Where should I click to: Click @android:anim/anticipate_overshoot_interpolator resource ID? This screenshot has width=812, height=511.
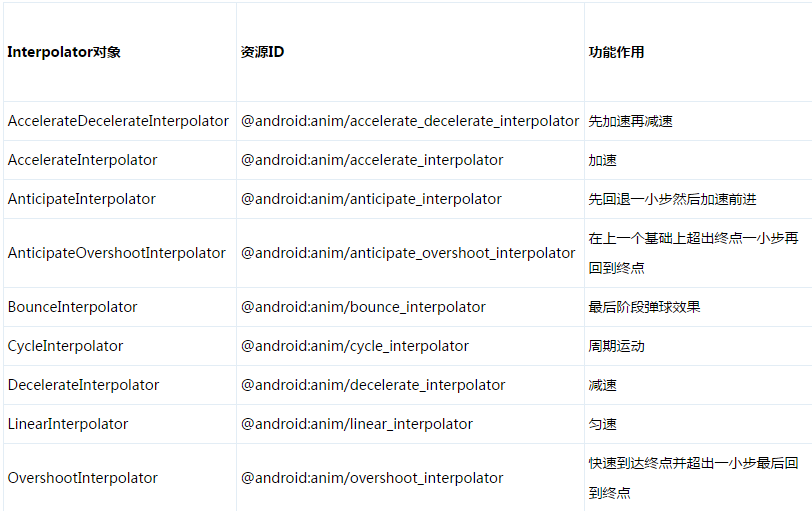coord(408,253)
